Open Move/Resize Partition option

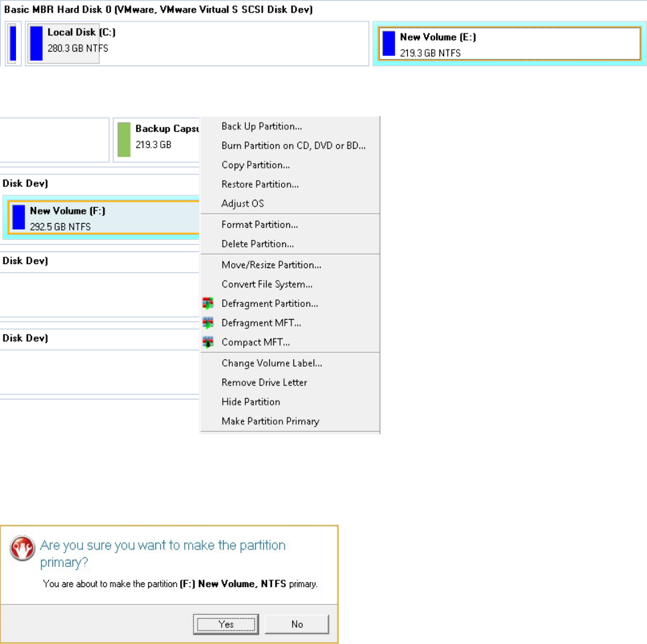click(x=289, y=265)
